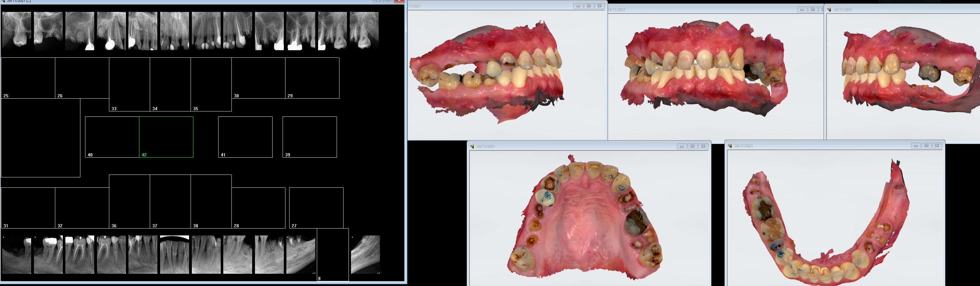The width and height of the screenshot is (980, 286).
Task: Select empty image slot 35
Action: [211, 84]
